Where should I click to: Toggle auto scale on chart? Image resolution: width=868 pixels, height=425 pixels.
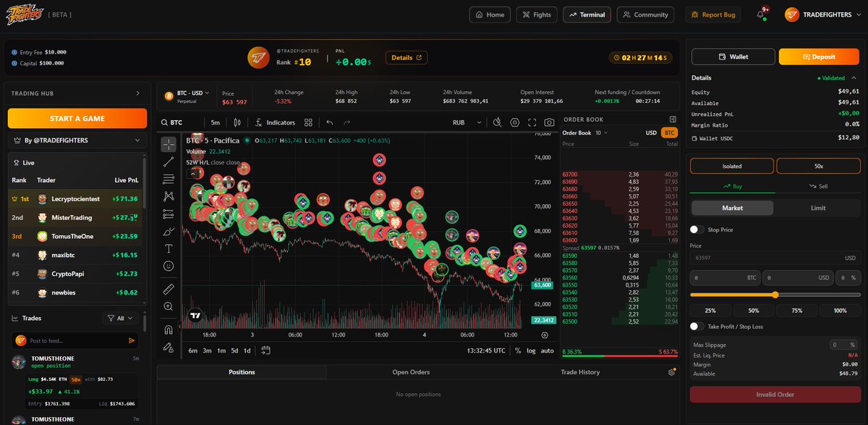[x=548, y=350]
